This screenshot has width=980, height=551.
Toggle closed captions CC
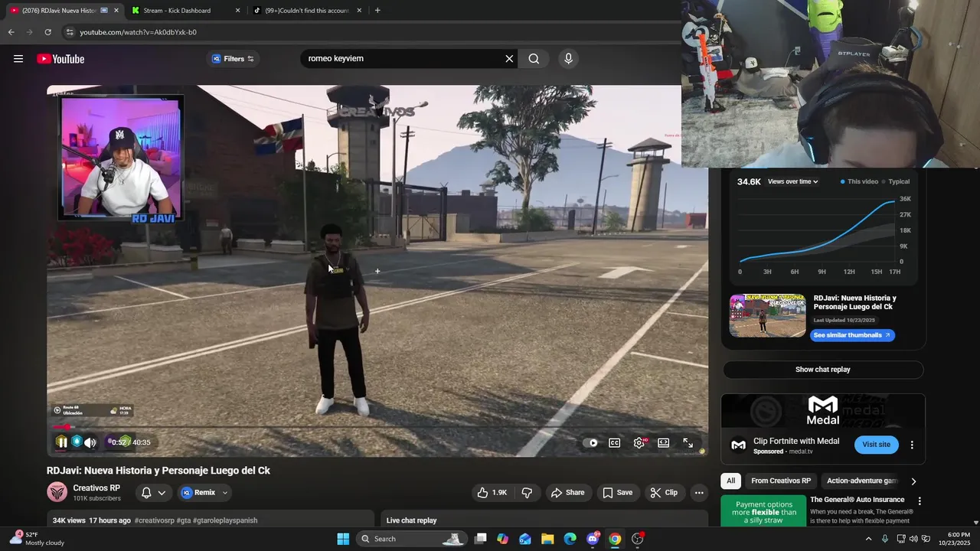(x=614, y=442)
